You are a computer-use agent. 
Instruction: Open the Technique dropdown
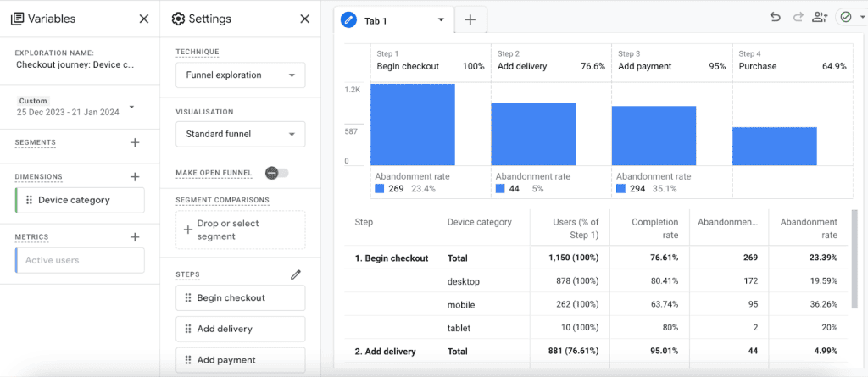pyautogui.click(x=240, y=75)
